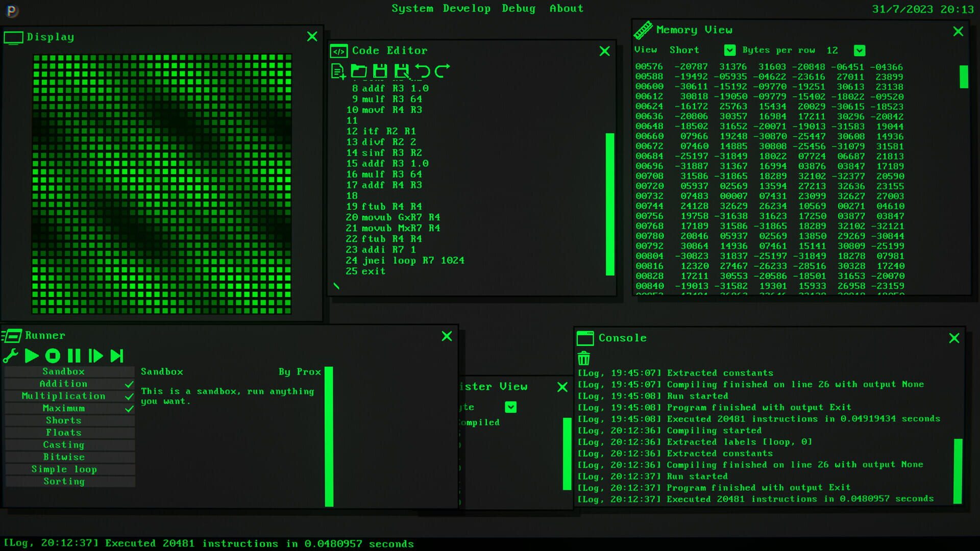980x551 pixels.
Task: Redo the last edit
Action: pos(441,71)
